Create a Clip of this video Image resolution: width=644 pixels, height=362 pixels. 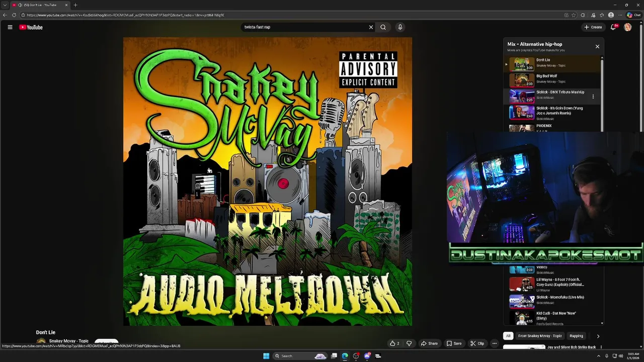(477, 343)
